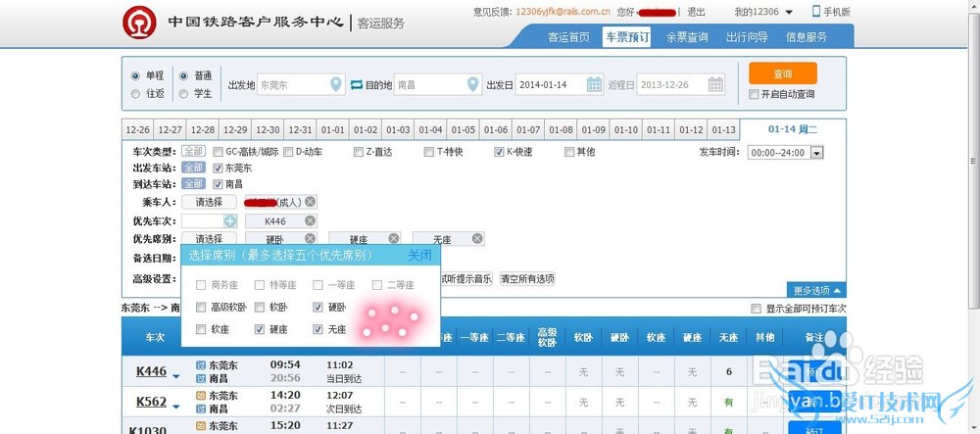Image resolution: width=980 pixels, height=434 pixels.
Task: Check 软座 in the seat popup
Action: point(201,329)
